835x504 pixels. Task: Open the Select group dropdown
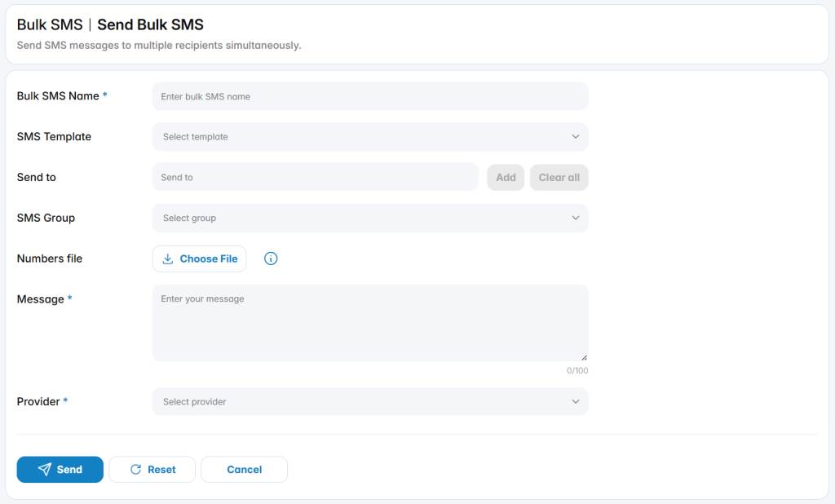click(370, 218)
